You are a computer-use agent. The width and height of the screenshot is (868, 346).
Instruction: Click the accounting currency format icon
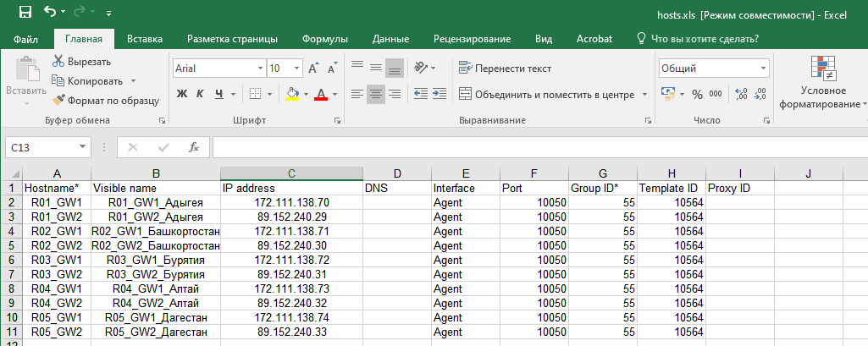click(669, 94)
